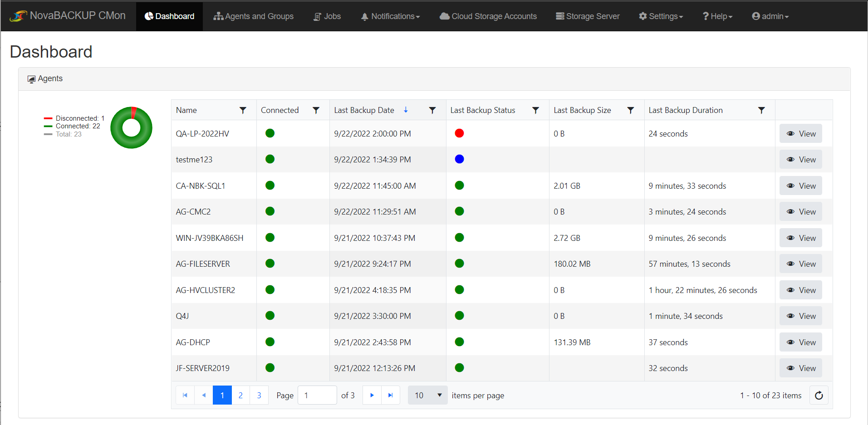Open Cloud Storage Accounts
The height and width of the screenshot is (425, 868).
click(x=488, y=16)
